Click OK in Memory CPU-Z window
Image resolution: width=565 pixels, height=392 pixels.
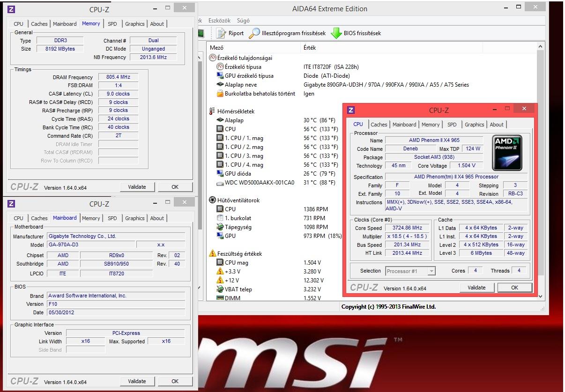pos(175,187)
